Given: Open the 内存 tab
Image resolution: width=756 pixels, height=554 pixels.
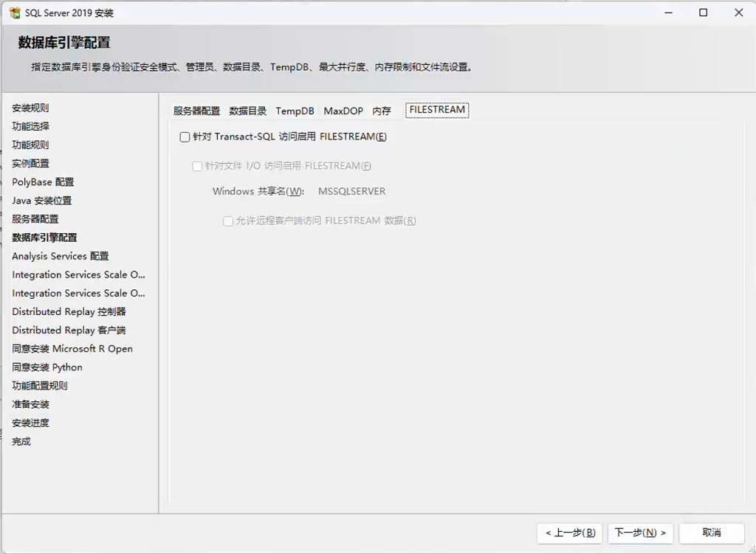Looking at the screenshot, I should pyautogui.click(x=382, y=111).
